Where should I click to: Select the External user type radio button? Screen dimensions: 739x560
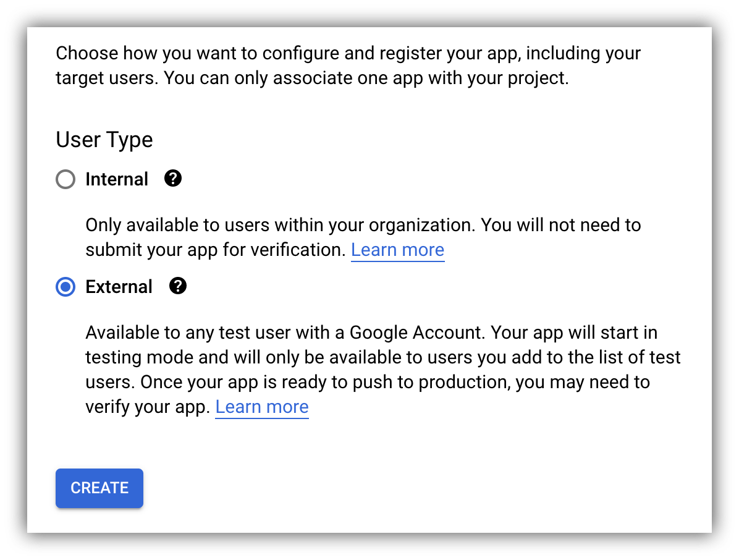point(65,287)
